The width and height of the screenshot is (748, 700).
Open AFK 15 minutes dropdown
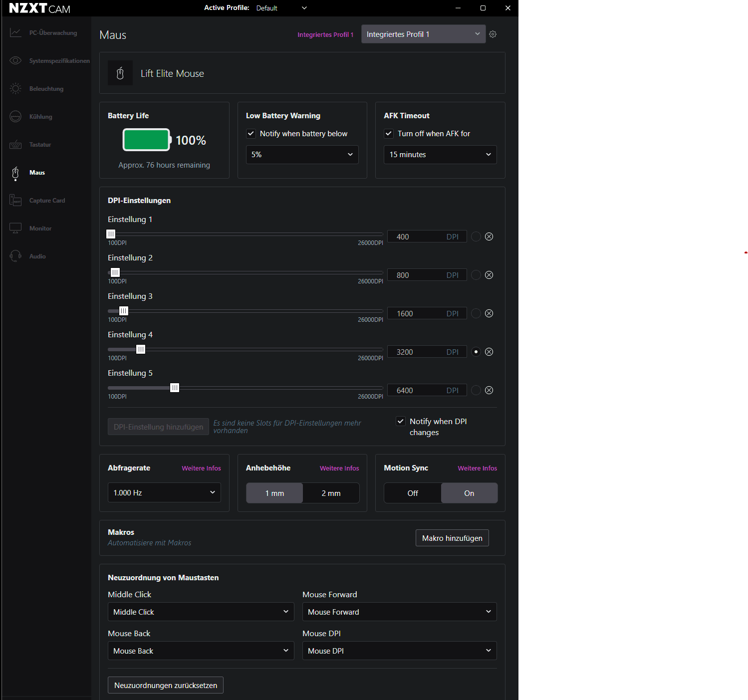tap(440, 155)
